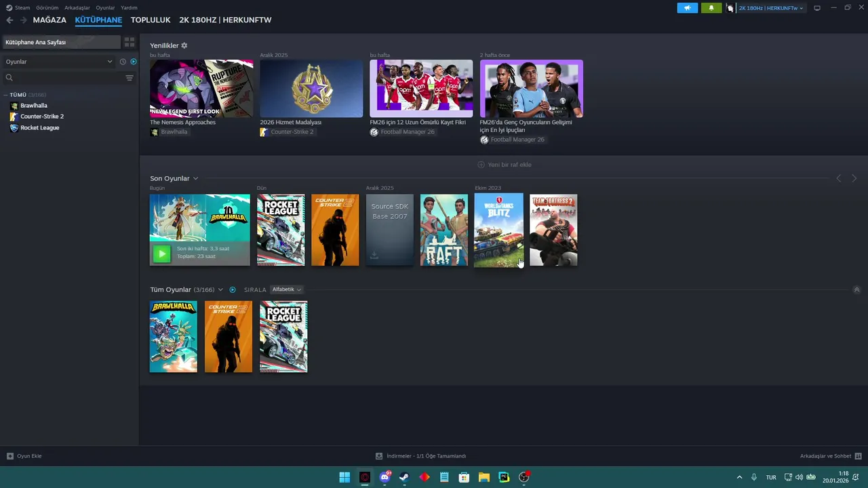
Task: Open the Source SDK Base 2007 tile
Action: [x=389, y=230]
